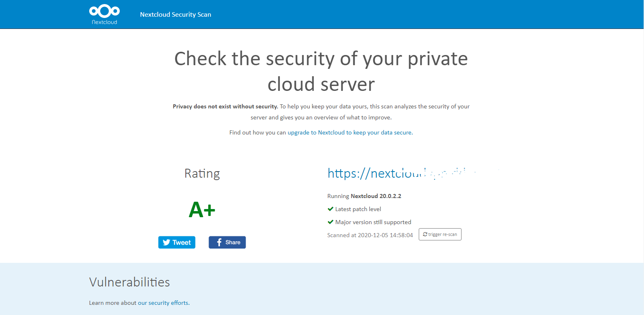644x315 pixels.
Task: Click the A+ rating grade
Action: coord(202,210)
